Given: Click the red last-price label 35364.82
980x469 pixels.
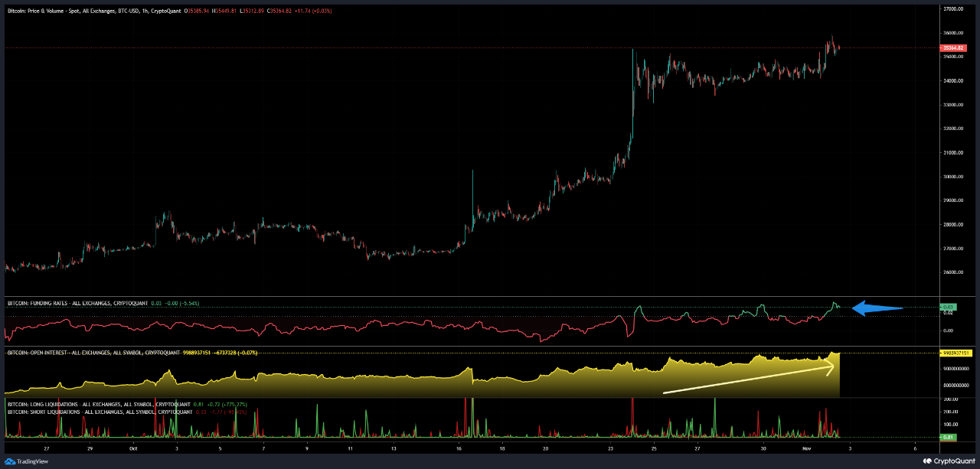Looking at the screenshot, I should [x=954, y=47].
